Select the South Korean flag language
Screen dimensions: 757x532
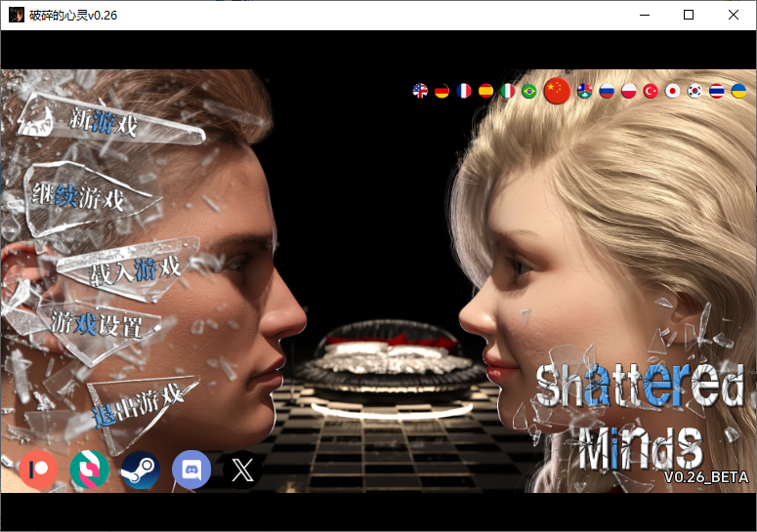(694, 91)
